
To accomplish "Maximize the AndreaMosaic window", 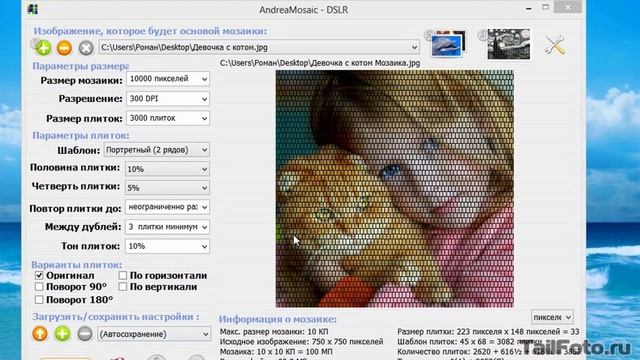I will pyautogui.click(x=546, y=7).
